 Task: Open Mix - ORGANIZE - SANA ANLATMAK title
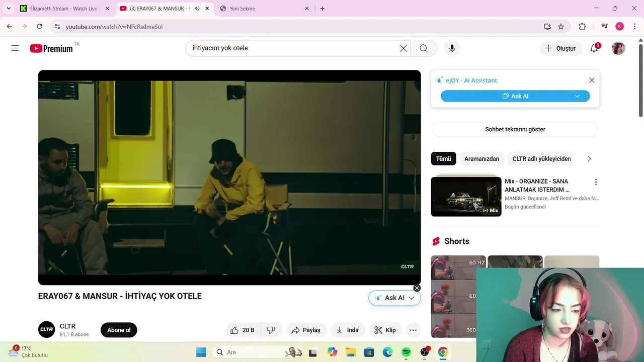[x=537, y=186]
